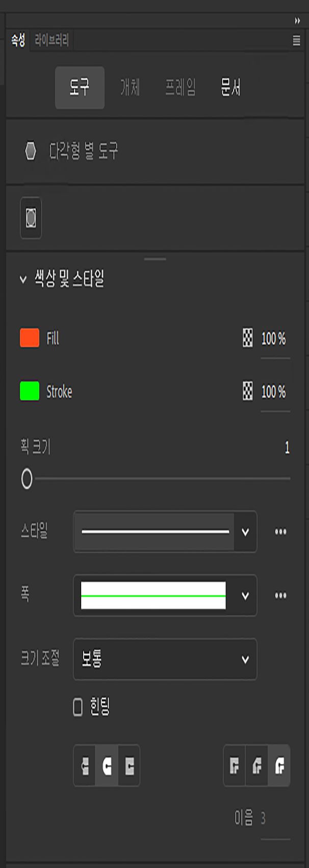Open the 폭 width profile dropdown
309x868 pixels.
245,595
